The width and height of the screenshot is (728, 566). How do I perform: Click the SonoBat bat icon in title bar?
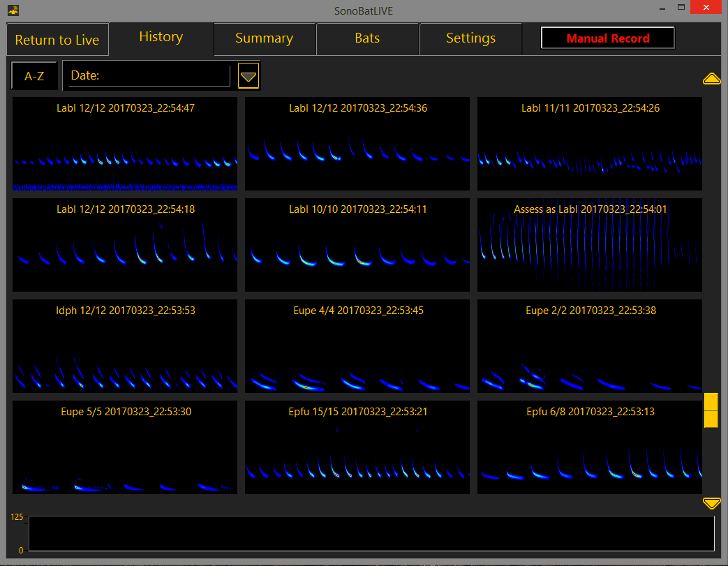pyautogui.click(x=13, y=10)
